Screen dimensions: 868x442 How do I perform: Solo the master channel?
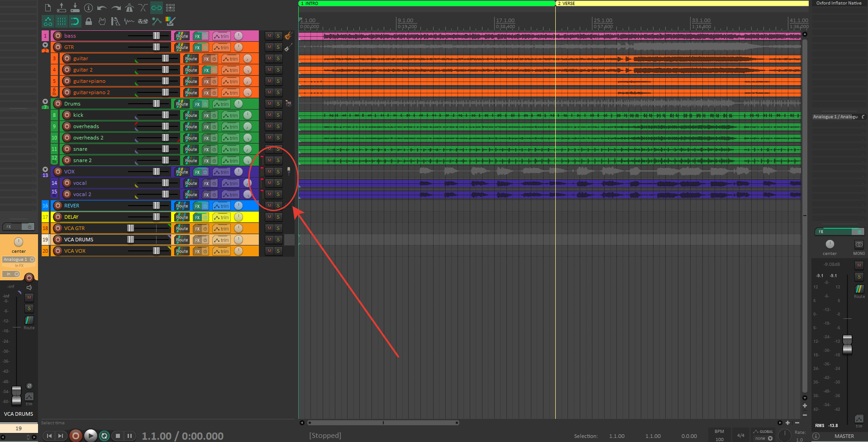pyautogui.click(x=859, y=277)
